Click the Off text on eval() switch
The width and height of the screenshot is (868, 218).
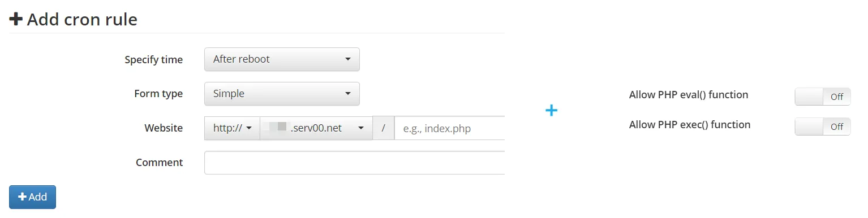click(837, 97)
